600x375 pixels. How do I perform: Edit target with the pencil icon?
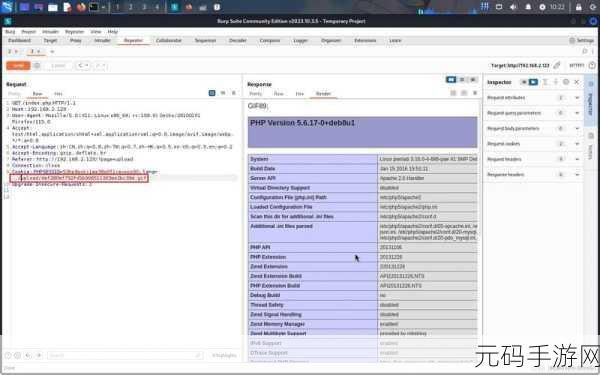click(557, 65)
